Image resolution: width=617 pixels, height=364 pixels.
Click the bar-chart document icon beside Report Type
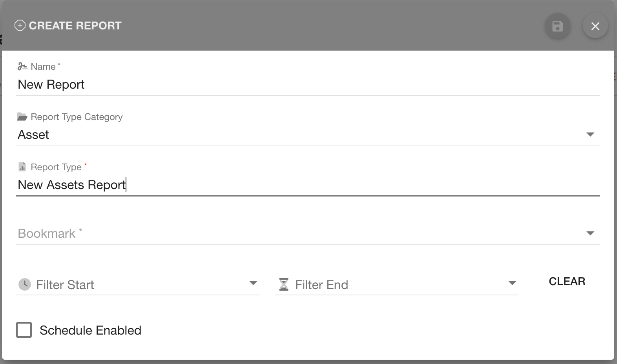click(22, 166)
